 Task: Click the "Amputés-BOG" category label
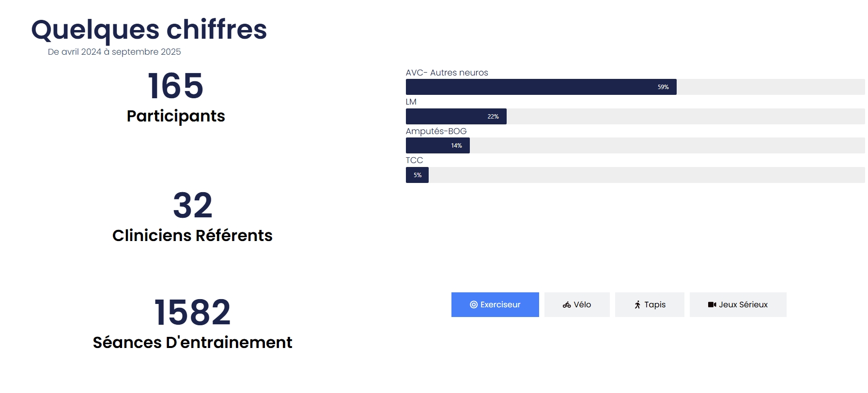pyautogui.click(x=436, y=131)
